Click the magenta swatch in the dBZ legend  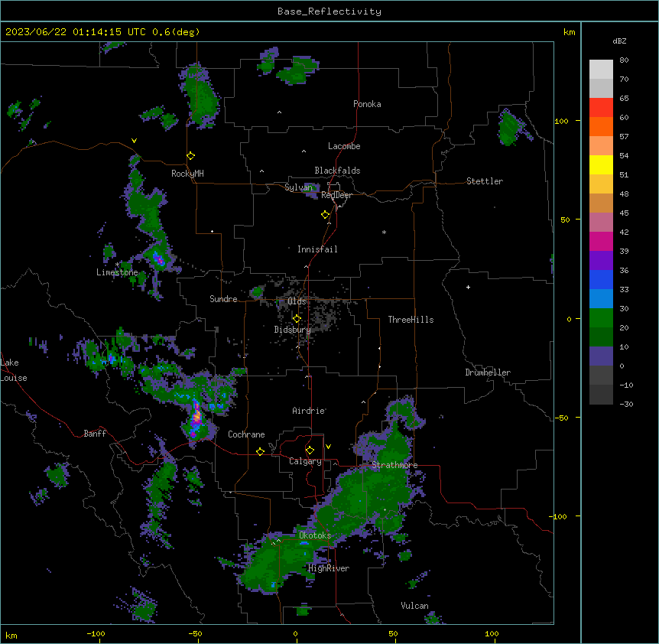601,241
